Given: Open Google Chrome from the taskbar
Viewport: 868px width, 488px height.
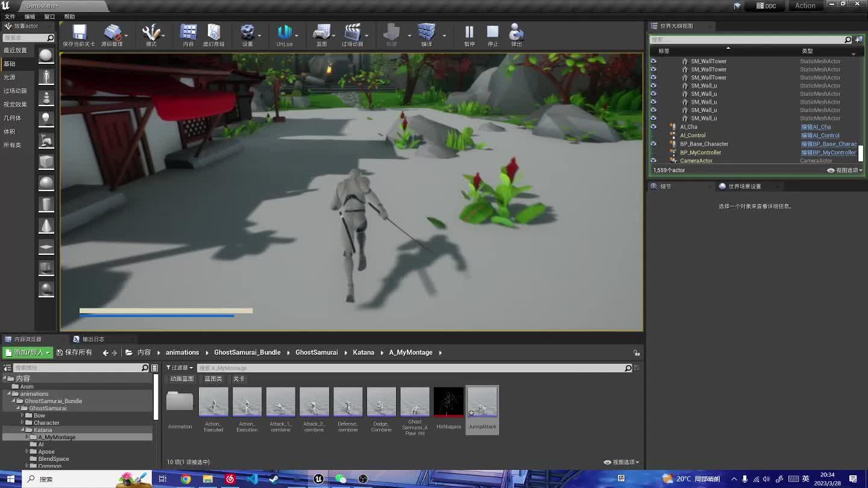Looking at the screenshot, I should [186, 479].
